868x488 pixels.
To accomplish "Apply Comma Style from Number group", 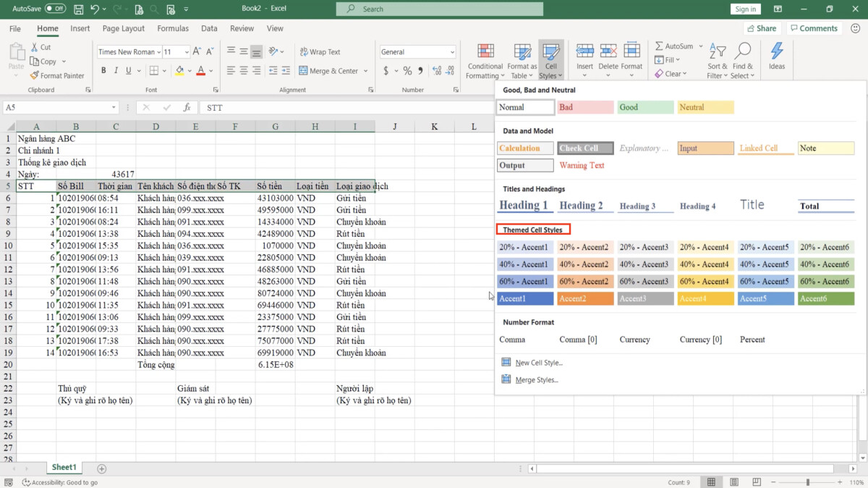I will pyautogui.click(x=421, y=71).
